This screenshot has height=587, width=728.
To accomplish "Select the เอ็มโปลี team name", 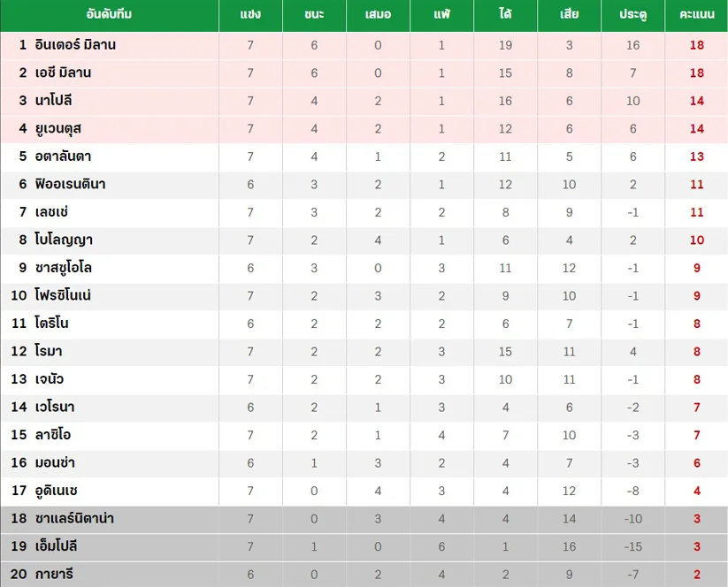I will click(x=57, y=546).
